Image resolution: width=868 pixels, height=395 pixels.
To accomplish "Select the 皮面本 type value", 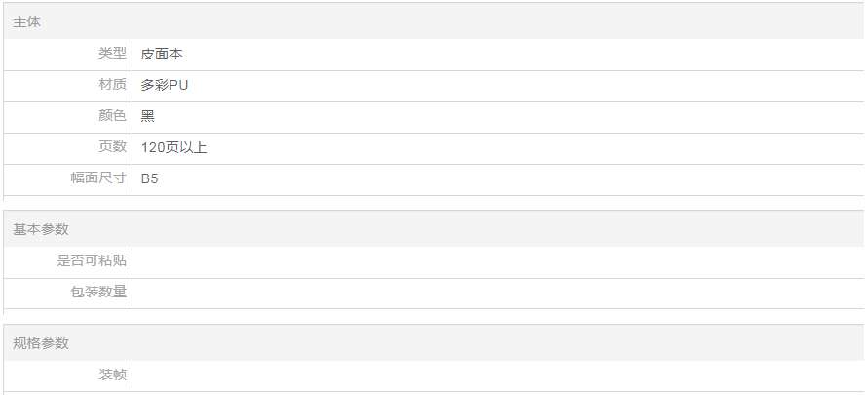I will coord(162,55).
